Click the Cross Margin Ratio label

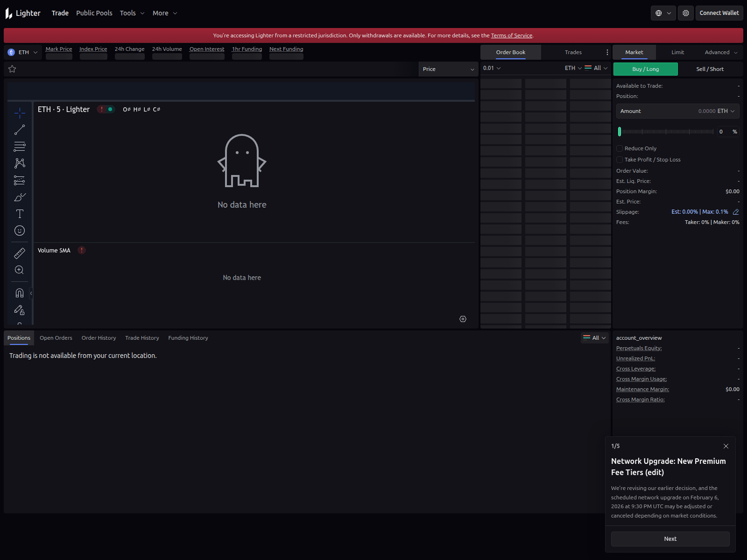coord(640,399)
